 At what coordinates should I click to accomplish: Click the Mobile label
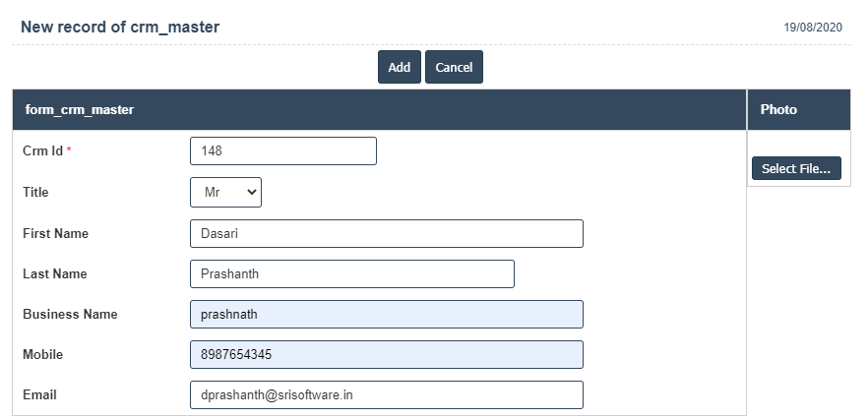pyautogui.click(x=42, y=355)
